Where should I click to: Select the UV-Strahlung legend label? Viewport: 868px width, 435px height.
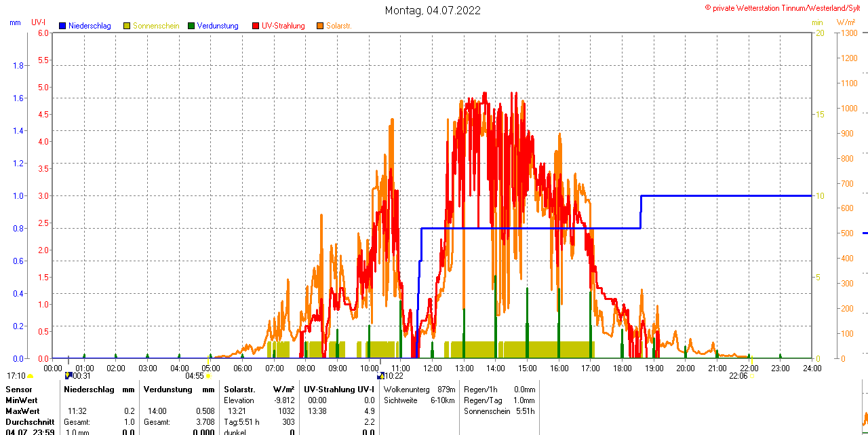coord(283,26)
